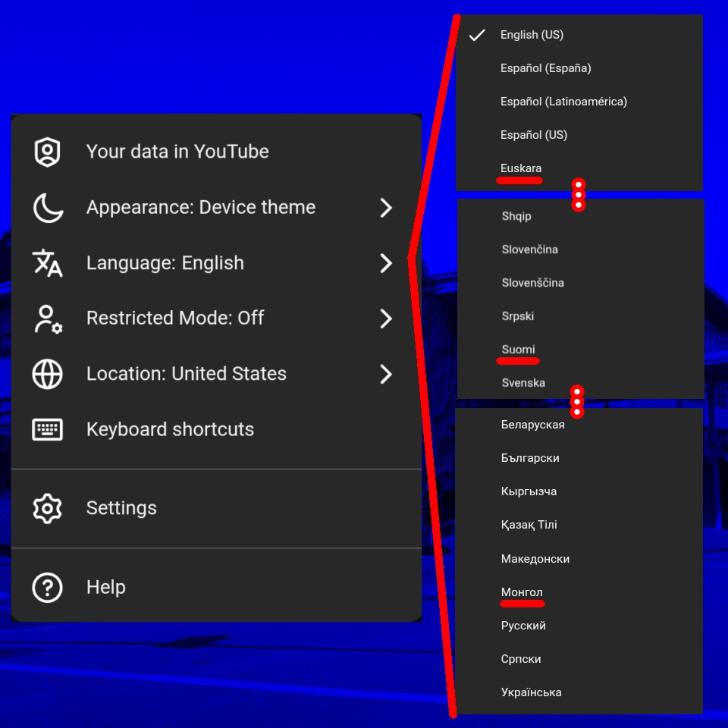Open the Help menu entry

[216, 587]
